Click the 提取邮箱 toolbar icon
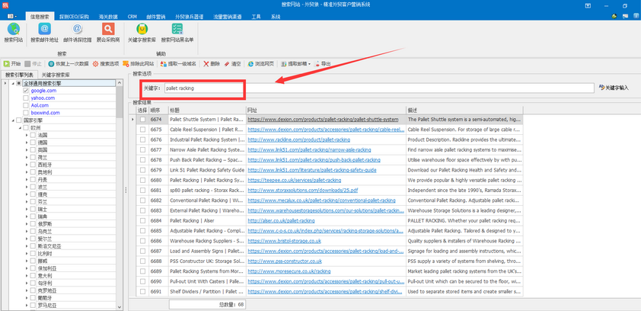The height and width of the screenshot is (311, 644). pos(293,64)
